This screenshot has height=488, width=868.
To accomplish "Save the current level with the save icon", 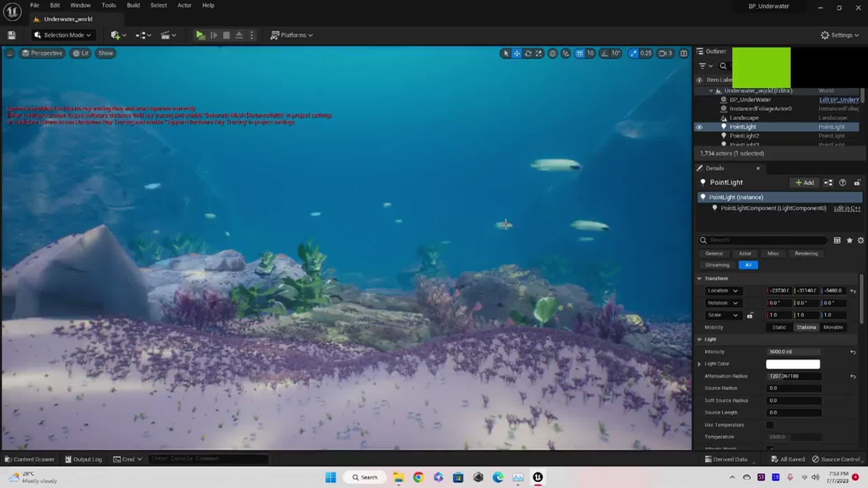I will click(x=11, y=35).
